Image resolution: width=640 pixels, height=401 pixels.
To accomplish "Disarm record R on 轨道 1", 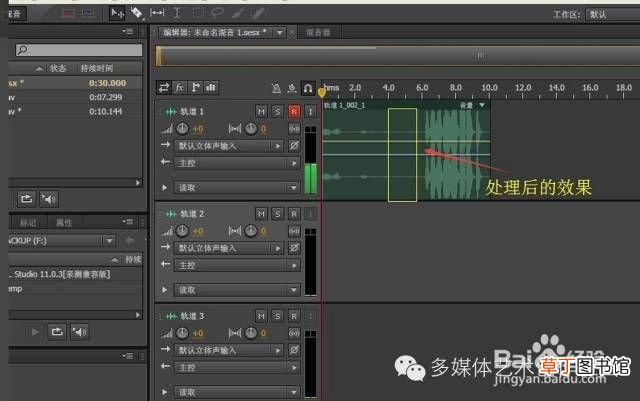I will 294,111.
